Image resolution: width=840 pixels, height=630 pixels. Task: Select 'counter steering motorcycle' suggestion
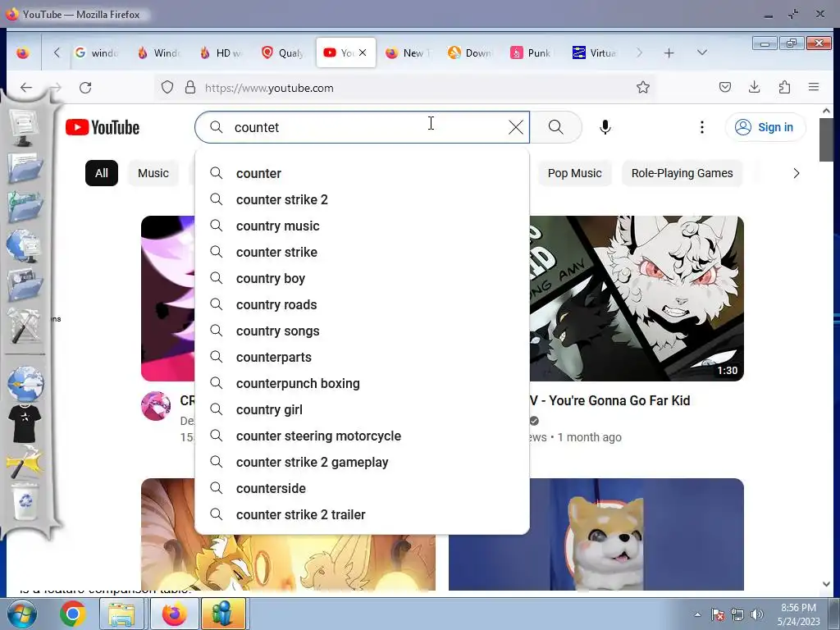362,436
